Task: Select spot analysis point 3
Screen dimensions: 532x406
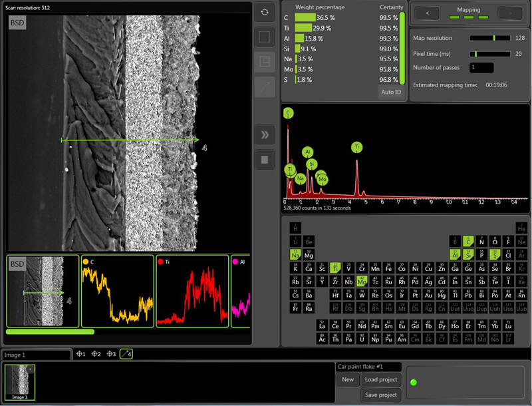Action: [x=110, y=354]
